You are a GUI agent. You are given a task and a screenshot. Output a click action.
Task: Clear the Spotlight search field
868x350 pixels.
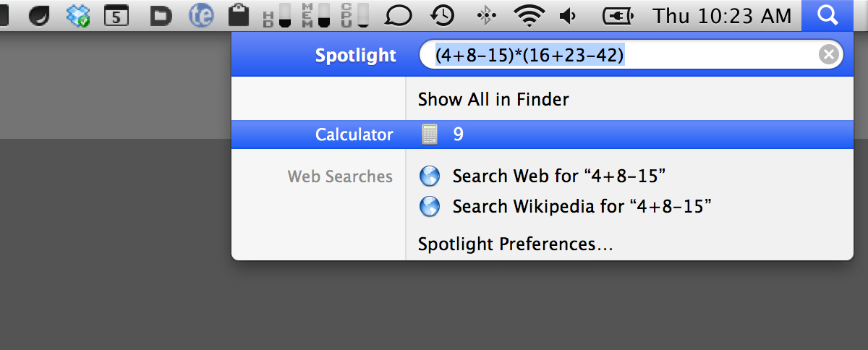[x=829, y=55]
